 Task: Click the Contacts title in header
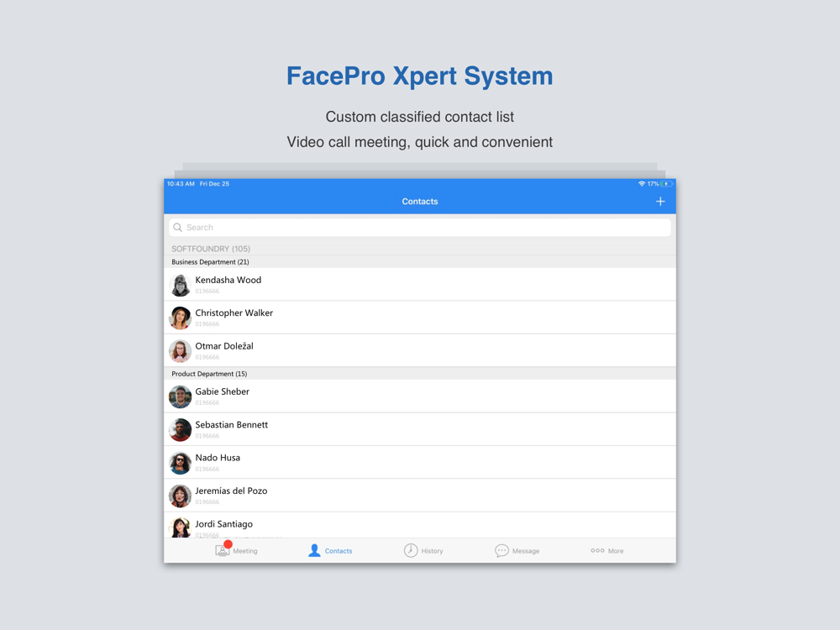[x=420, y=202]
